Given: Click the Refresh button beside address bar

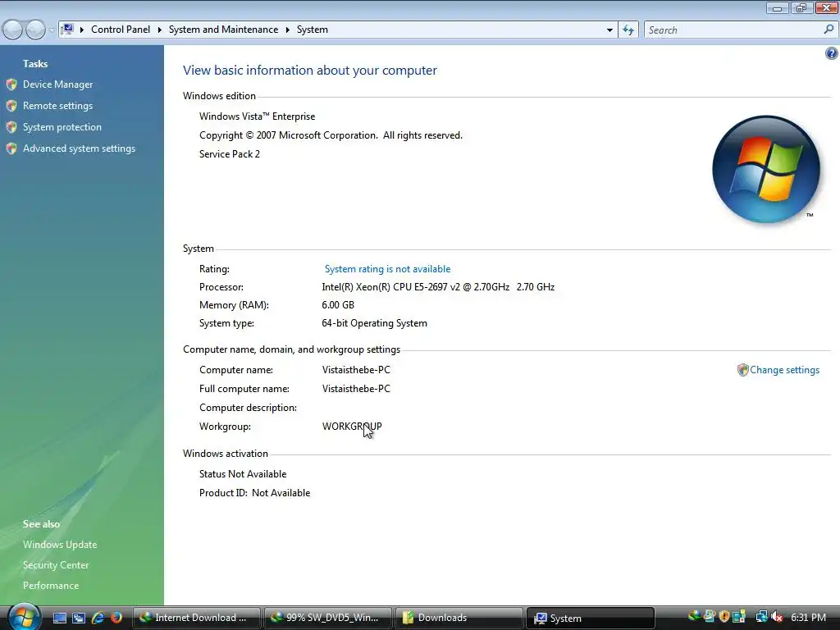Looking at the screenshot, I should (x=628, y=30).
